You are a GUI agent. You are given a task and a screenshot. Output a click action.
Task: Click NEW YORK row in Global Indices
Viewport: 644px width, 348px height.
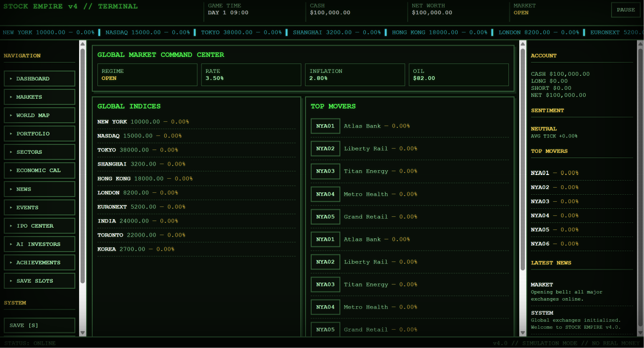196,122
